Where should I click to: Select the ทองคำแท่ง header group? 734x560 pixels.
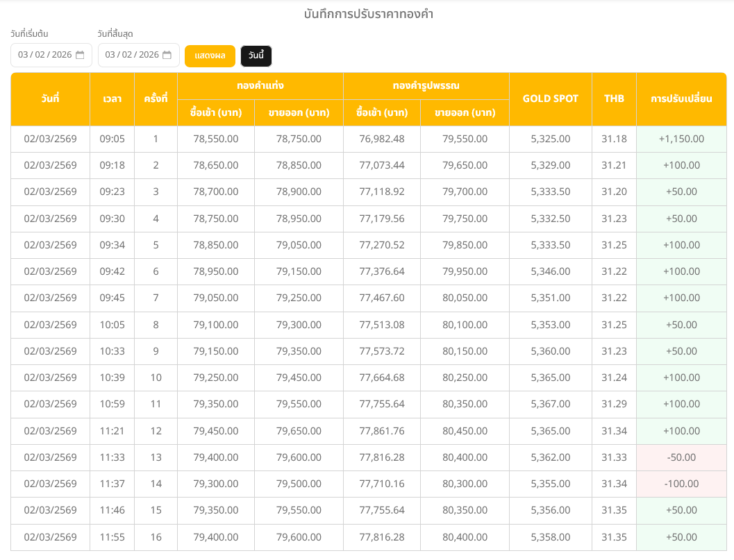[x=260, y=86]
